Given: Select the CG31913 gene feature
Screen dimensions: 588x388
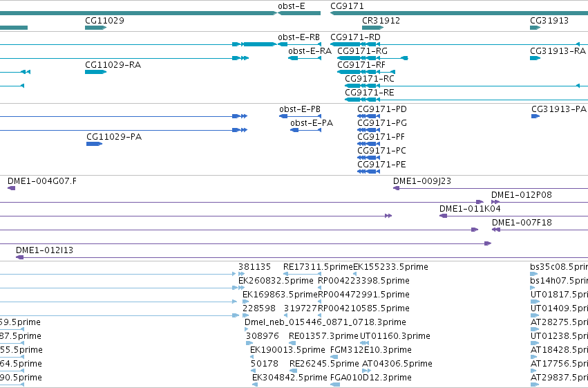Looking at the screenshot, I should [x=535, y=28].
